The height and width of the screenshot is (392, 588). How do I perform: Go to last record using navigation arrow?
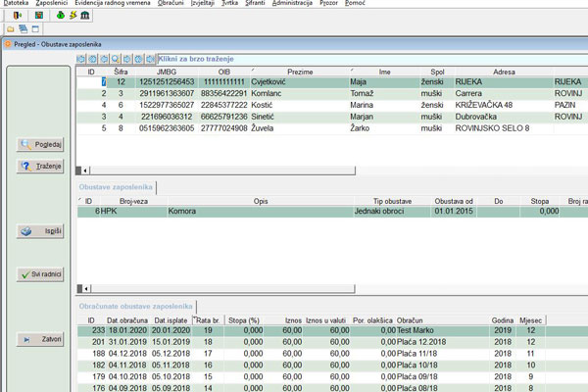pos(150,59)
